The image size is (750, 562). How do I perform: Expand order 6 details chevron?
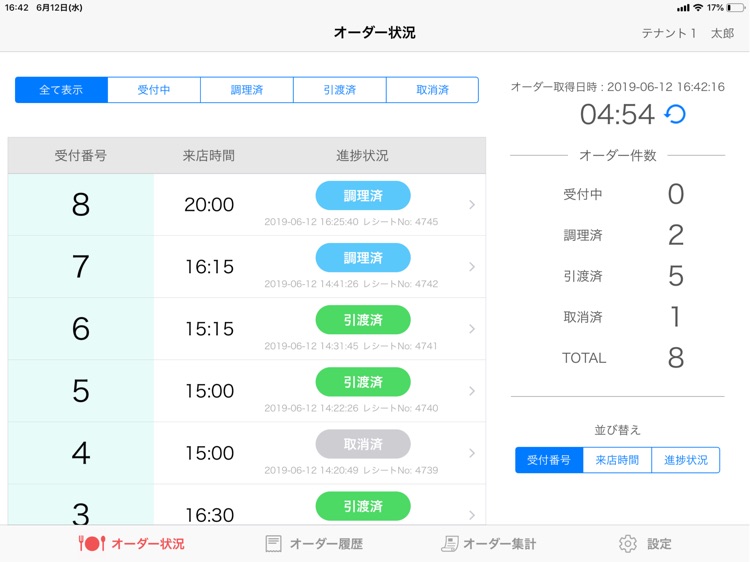[472, 329]
